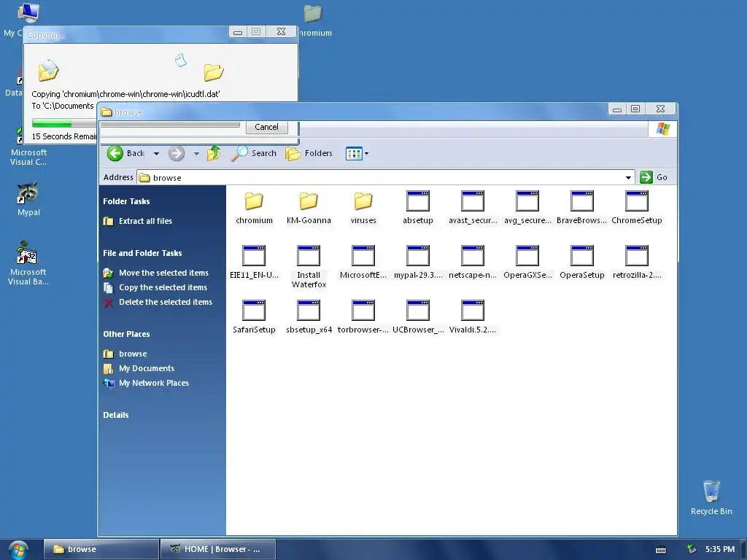Select the avg_secure... installer file
747x560 pixels.
coord(527,208)
